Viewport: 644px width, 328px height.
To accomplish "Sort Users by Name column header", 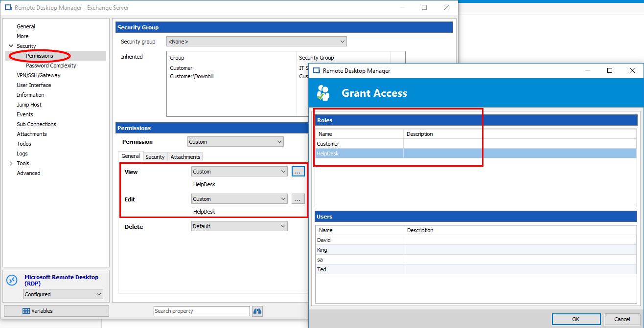I will 360,230.
